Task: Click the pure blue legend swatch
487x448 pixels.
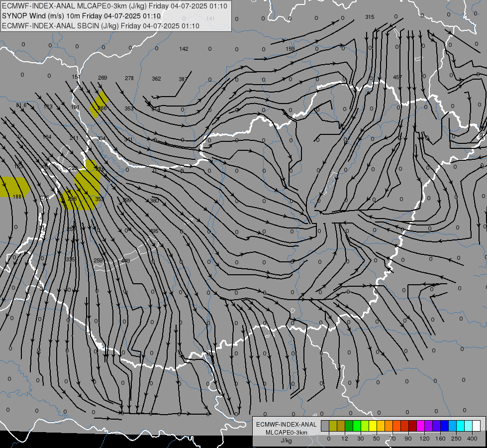Action: click(445, 426)
